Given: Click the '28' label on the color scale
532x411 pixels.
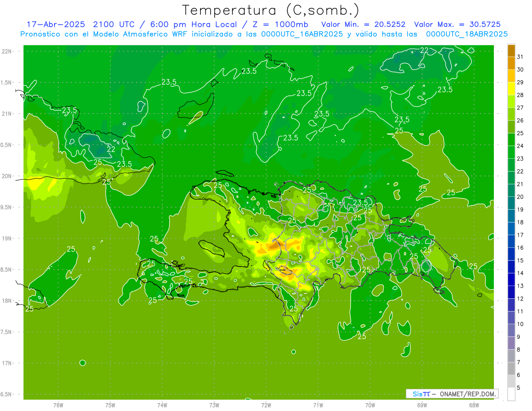Looking at the screenshot, I should pos(520,95).
